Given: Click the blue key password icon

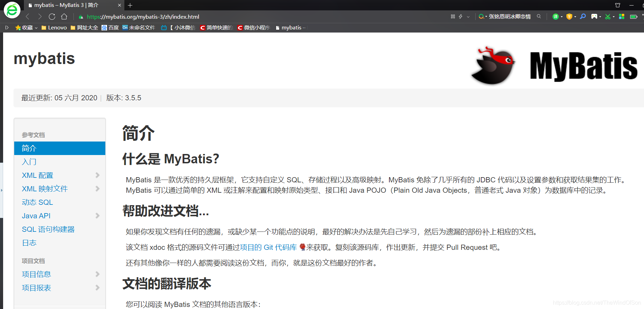Looking at the screenshot, I should [583, 16].
